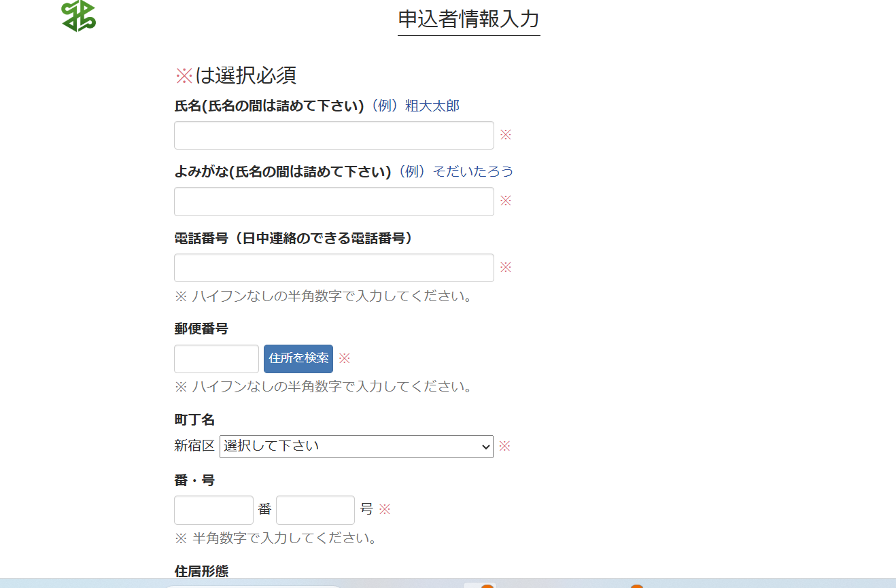
Task: Click into the よみがな reading input field
Action: click(x=333, y=201)
